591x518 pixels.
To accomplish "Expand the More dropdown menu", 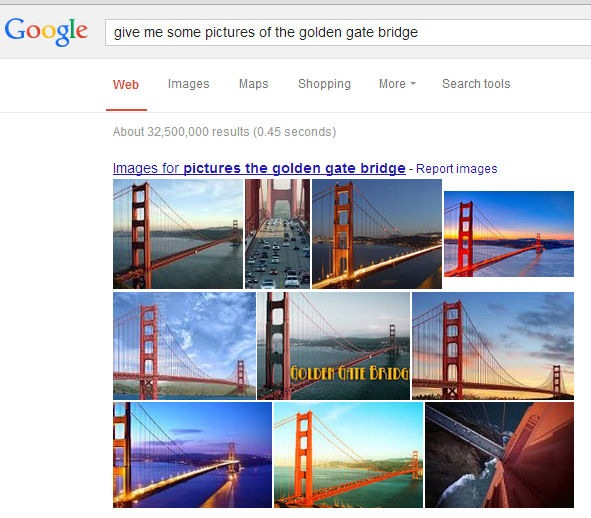I will click(397, 84).
